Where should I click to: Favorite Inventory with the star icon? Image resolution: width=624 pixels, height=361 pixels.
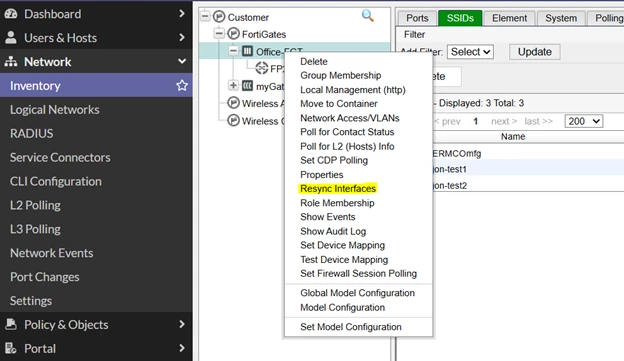182,85
